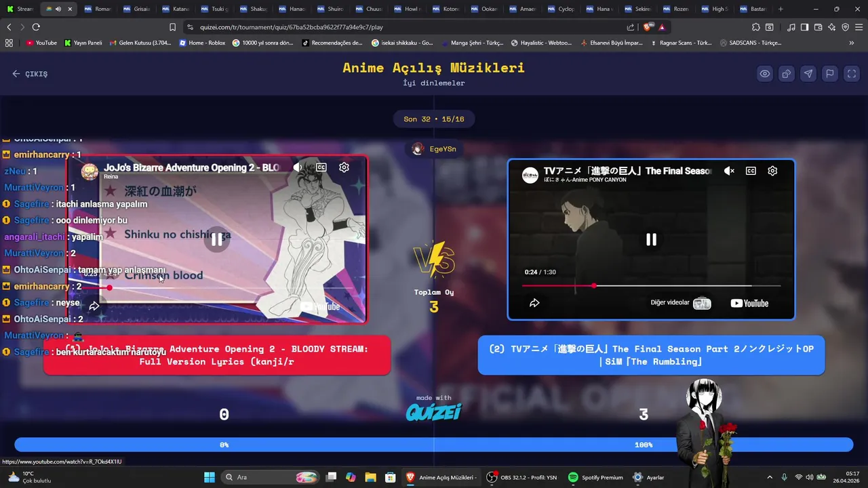The image size is (868, 488).
Task: Mute the JoJo's Bizarre Adventure video
Action: [x=298, y=167]
